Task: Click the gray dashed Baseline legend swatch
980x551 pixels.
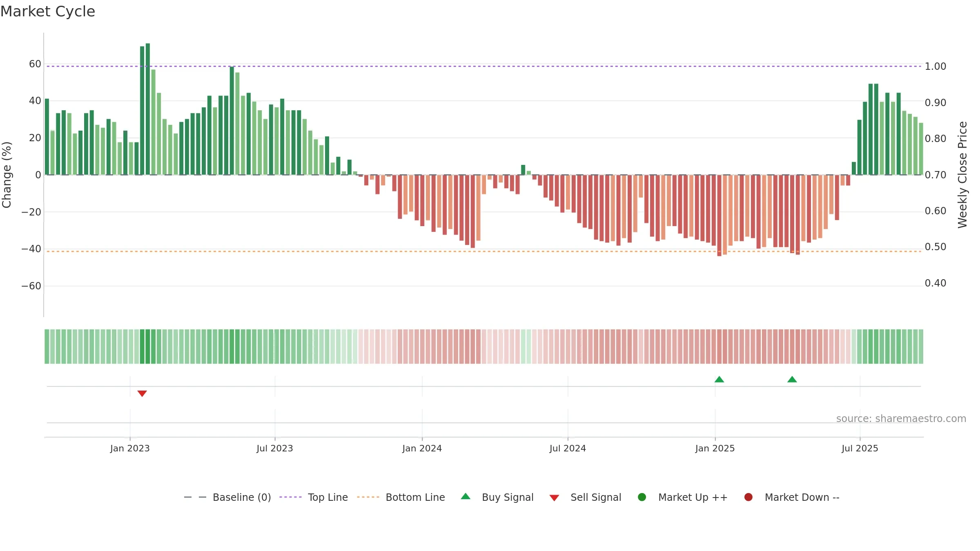Action: click(x=195, y=497)
